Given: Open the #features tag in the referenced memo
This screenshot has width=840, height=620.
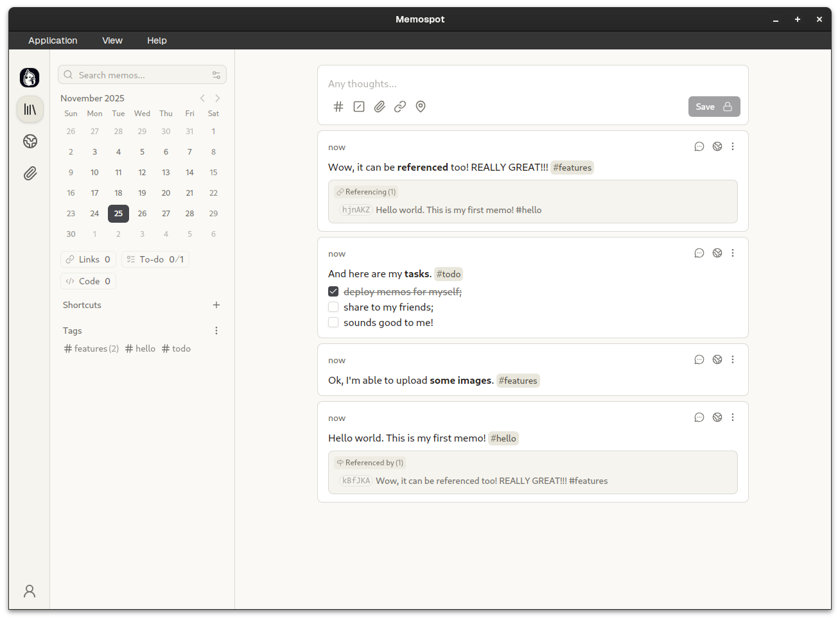Looking at the screenshot, I should (572, 168).
